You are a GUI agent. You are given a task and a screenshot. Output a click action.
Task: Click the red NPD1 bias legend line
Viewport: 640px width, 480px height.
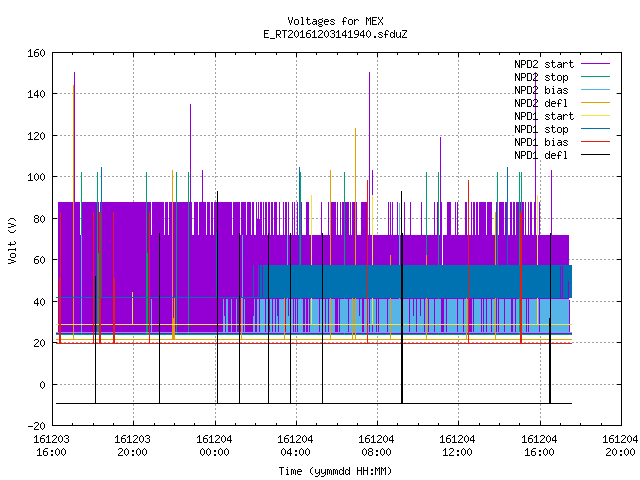pos(595,142)
